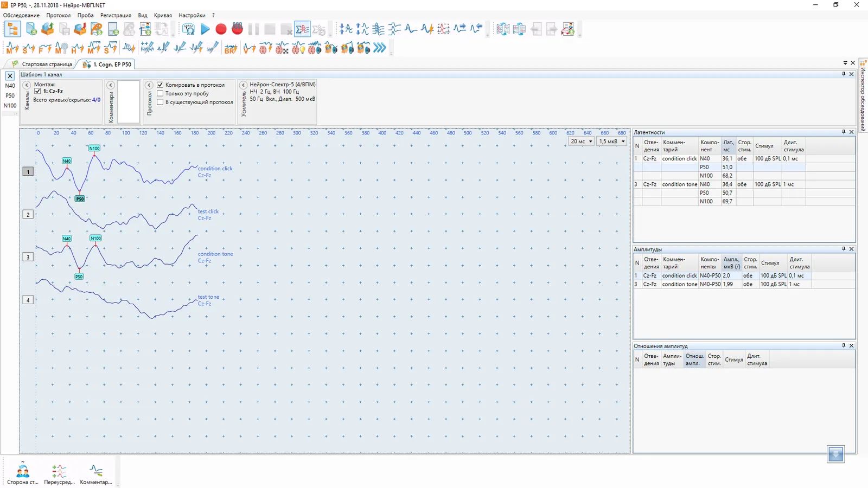Click the curve with left arrow icon
Screen dimensions: 868x488
(476, 29)
